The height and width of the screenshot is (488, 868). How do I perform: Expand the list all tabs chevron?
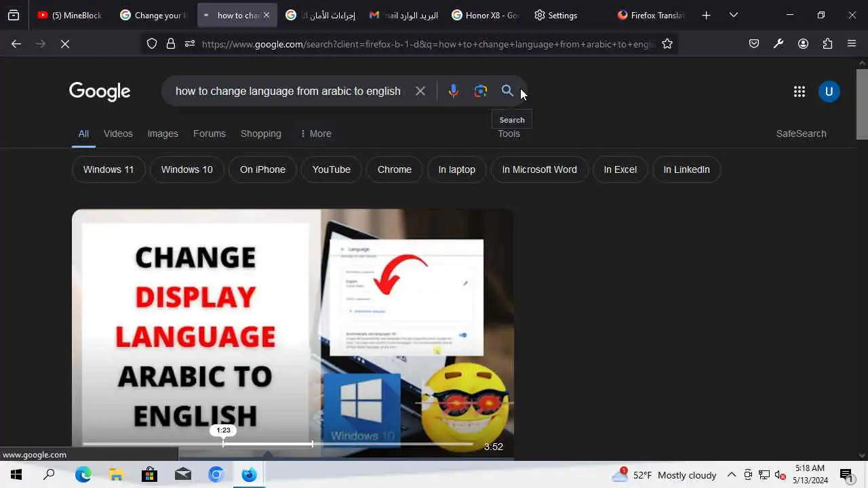733,15
